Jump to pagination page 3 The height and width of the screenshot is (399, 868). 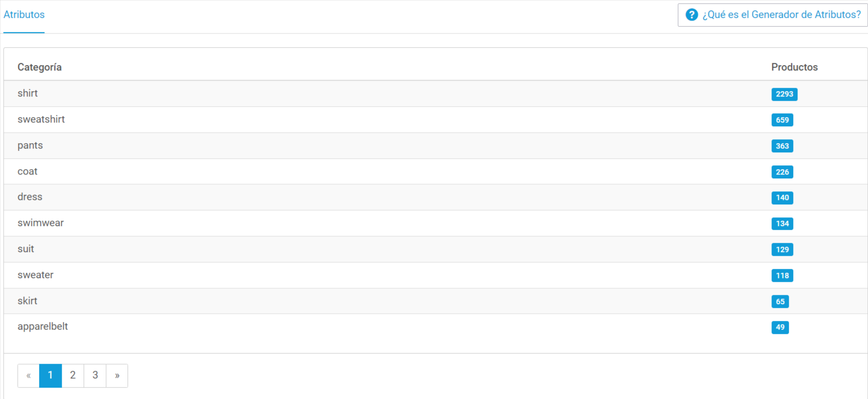[x=95, y=376]
